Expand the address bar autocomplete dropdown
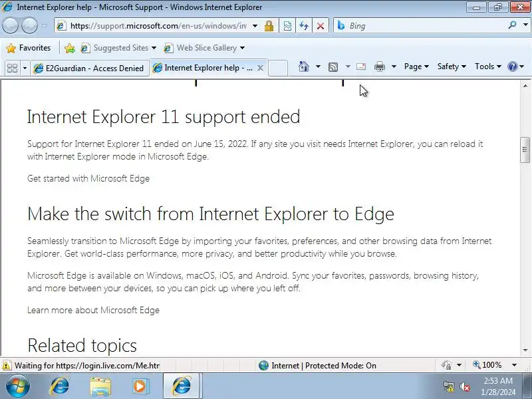This screenshot has height=399, width=532. [255, 26]
